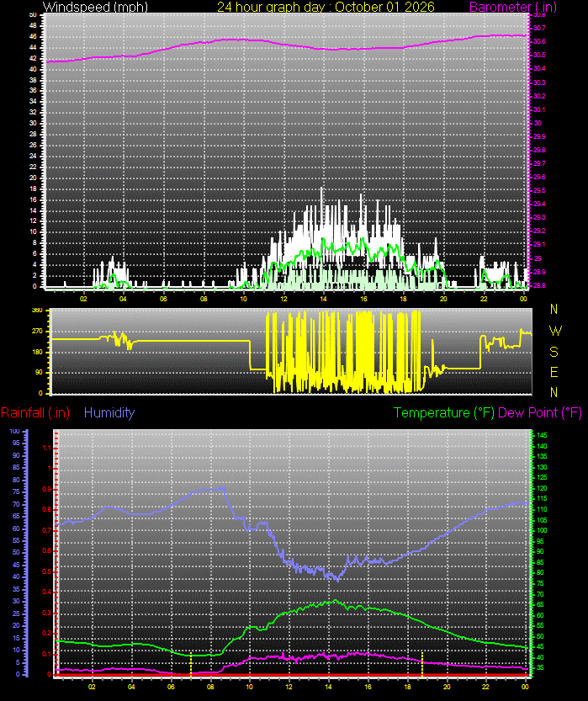The height and width of the screenshot is (701, 588).
Task: Click the '35' temperature axis value
Action: click(540, 667)
